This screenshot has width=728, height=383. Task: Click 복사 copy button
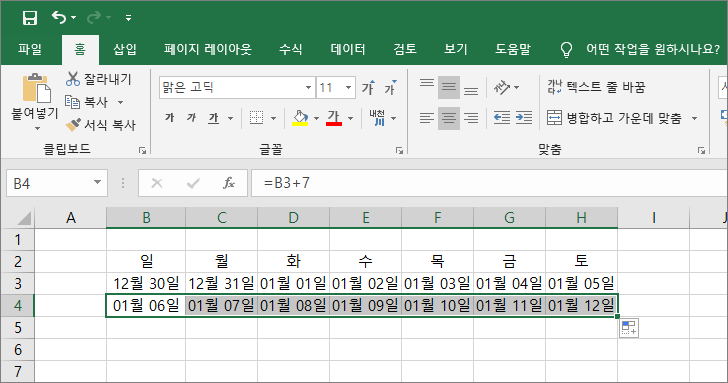[86, 102]
